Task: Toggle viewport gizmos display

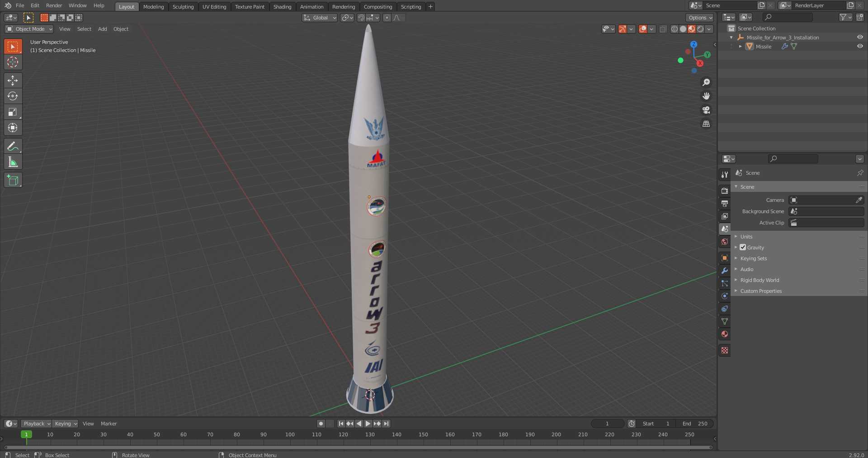Action: click(623, 29)
